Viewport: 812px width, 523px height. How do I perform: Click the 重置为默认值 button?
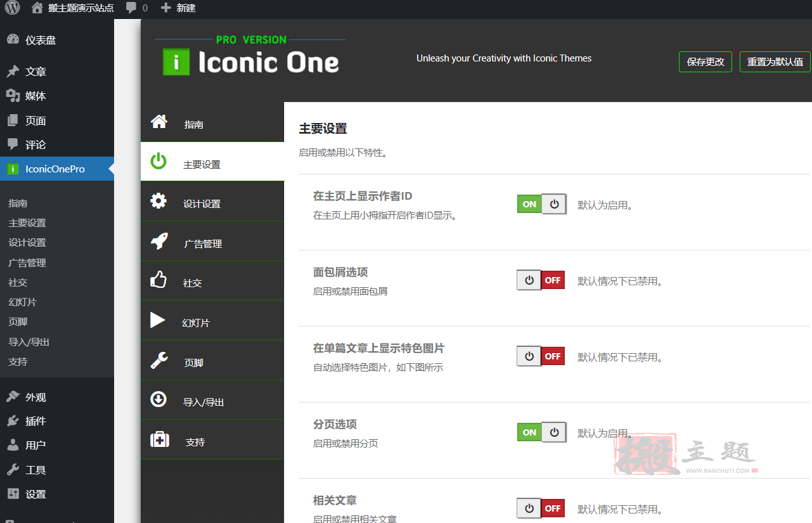pos(775,61)
